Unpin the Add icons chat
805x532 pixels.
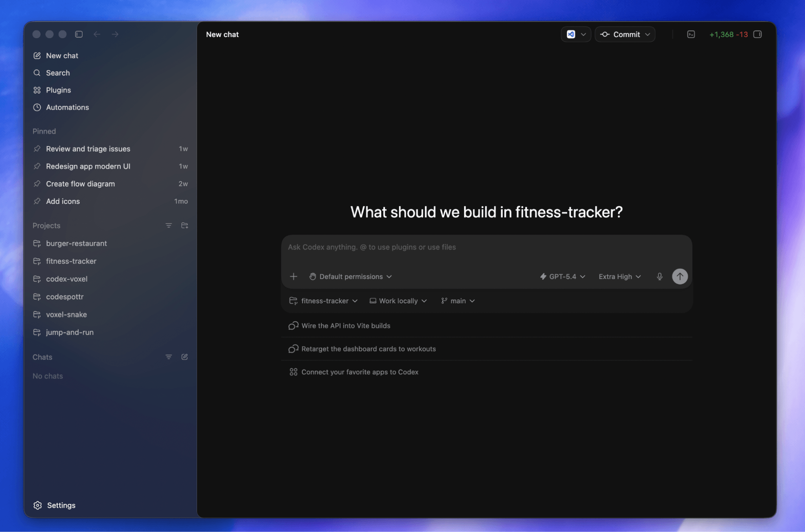tap(37, 201)
